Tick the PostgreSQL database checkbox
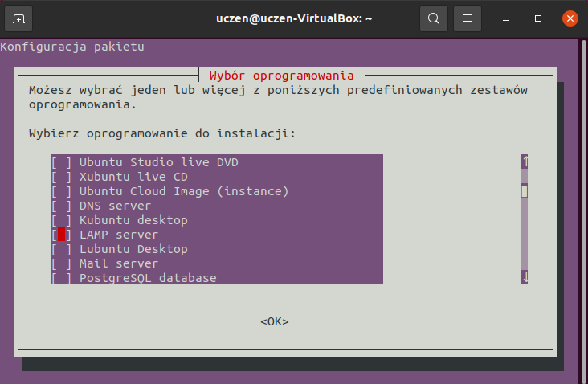This screenshot has height=384, width=588. point(61,278)
